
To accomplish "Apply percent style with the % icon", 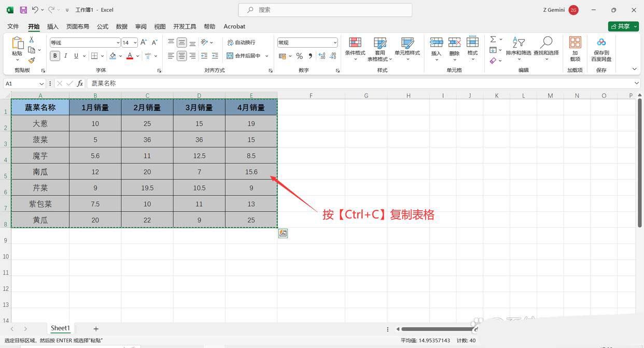I will point(299,56).
